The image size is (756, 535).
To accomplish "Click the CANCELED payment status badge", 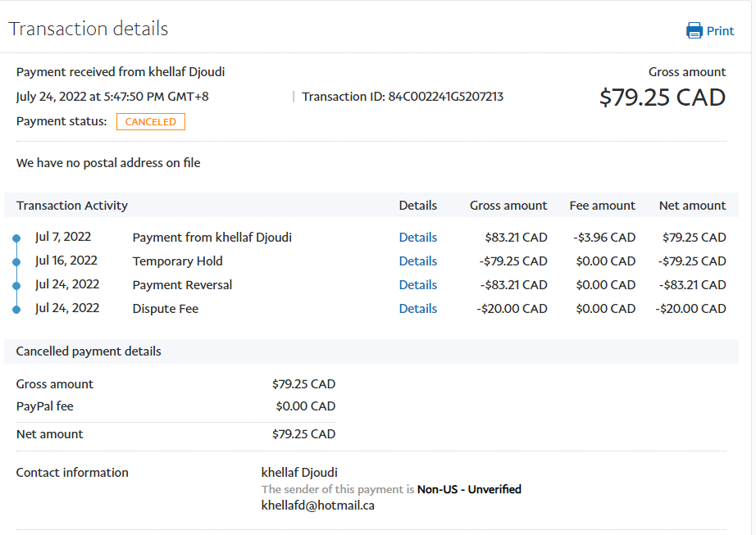I will pos(151,122).
